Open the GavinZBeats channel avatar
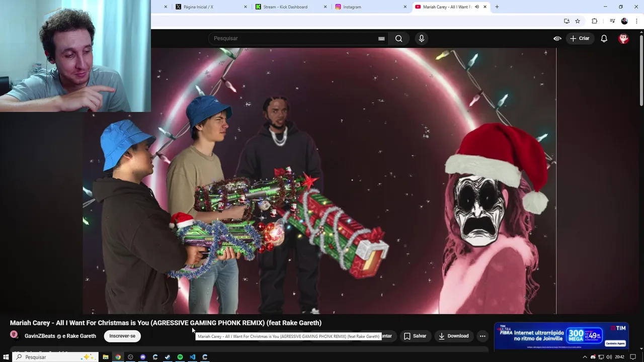 (14, 335)
